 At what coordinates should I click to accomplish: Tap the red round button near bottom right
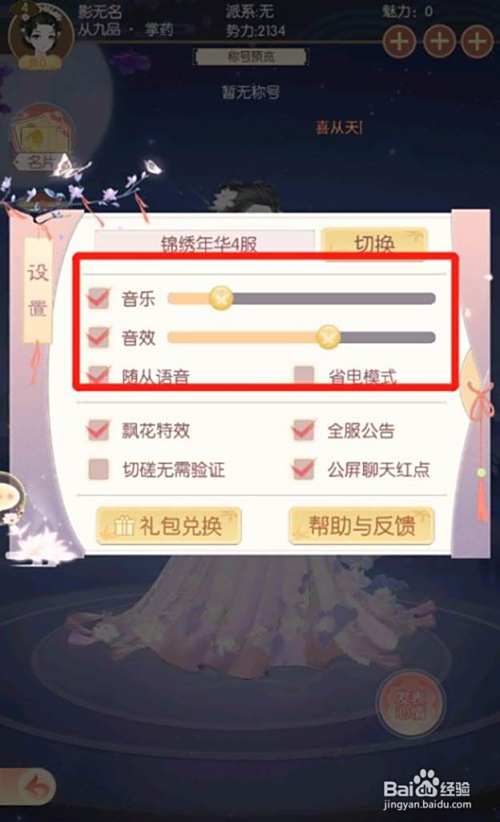(x=411, y=702)
